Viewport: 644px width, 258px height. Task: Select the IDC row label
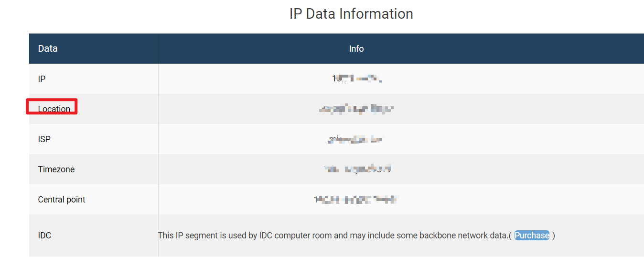click(x=44, y=236)
